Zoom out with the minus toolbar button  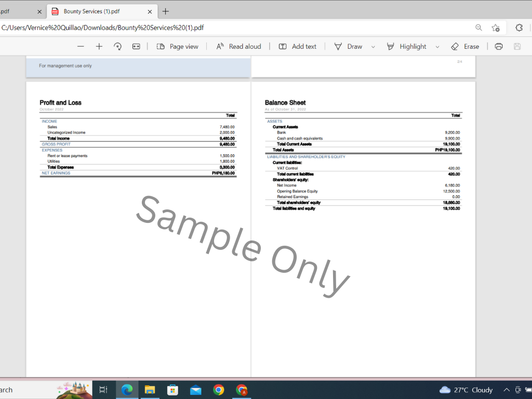tap(81, 46)
